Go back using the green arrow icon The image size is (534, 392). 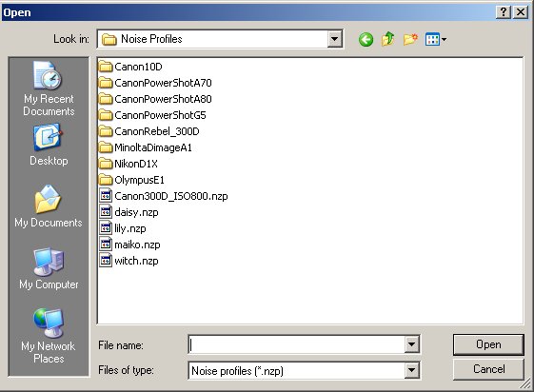point(366,39)
